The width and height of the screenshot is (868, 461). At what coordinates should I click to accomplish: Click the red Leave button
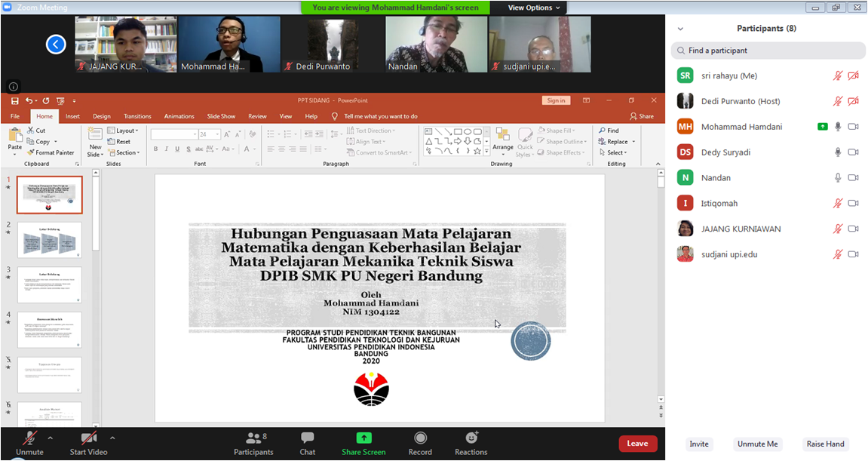pyautogui.click(x=638, y=444)
